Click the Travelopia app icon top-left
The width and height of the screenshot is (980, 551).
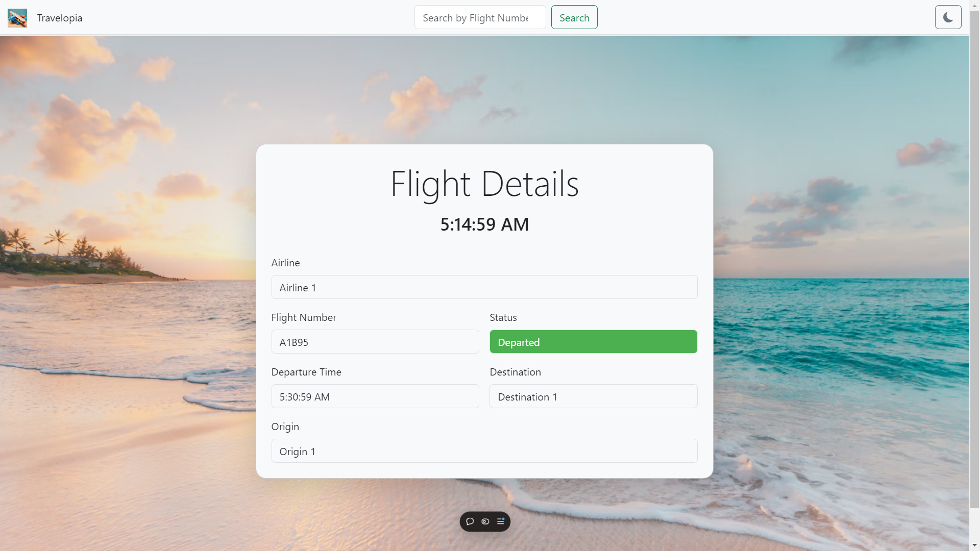pyautogui.click(x=17, y=18)
